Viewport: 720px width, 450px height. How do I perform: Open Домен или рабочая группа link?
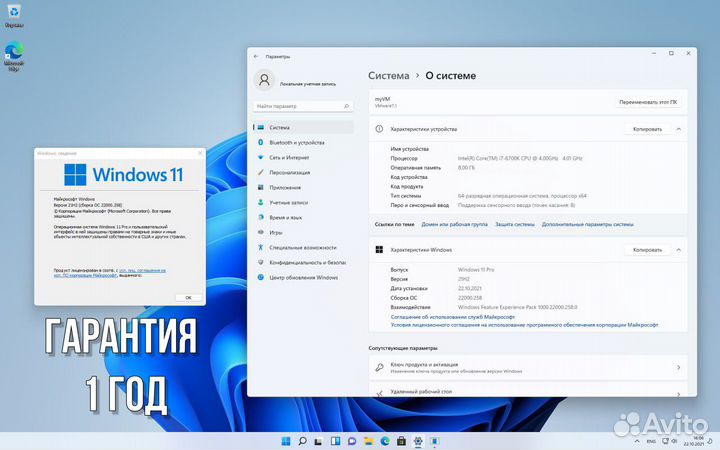(455, 225)
